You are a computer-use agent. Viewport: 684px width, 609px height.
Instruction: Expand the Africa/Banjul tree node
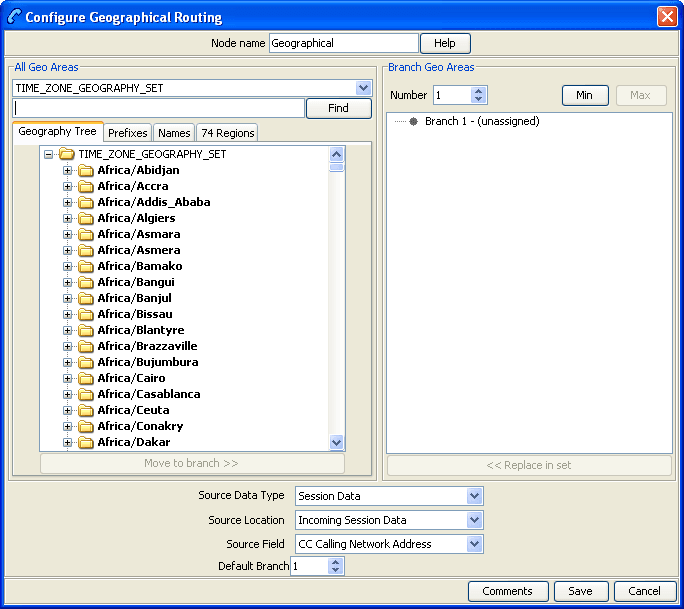[67, 298]
